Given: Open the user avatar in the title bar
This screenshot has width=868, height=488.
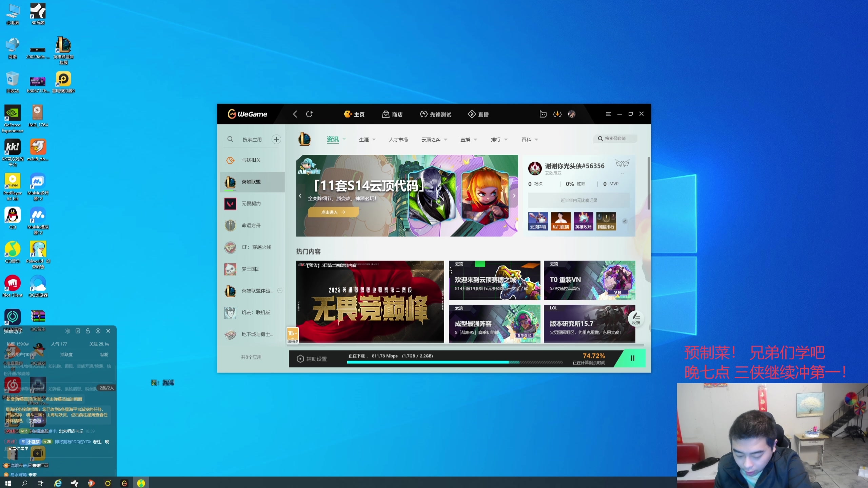Looking at the screenshot, I should coord(572,114).
